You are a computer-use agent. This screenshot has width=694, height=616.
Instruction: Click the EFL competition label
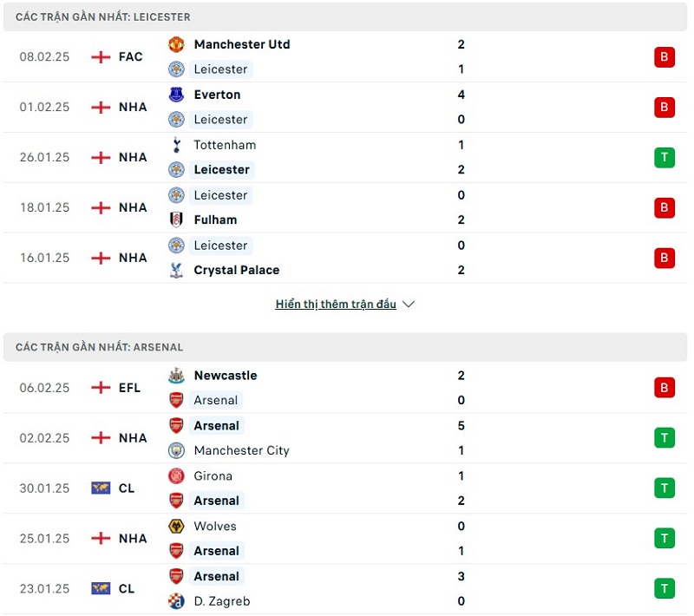point(129,388)
